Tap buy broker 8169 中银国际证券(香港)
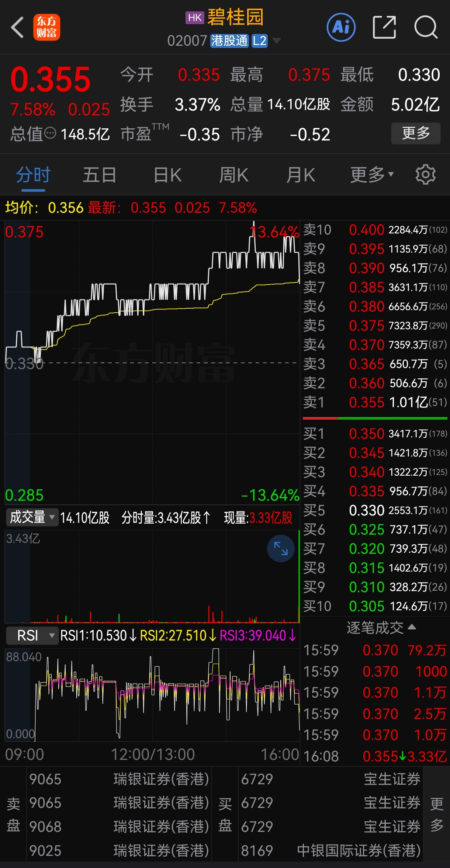 point(331,851)
